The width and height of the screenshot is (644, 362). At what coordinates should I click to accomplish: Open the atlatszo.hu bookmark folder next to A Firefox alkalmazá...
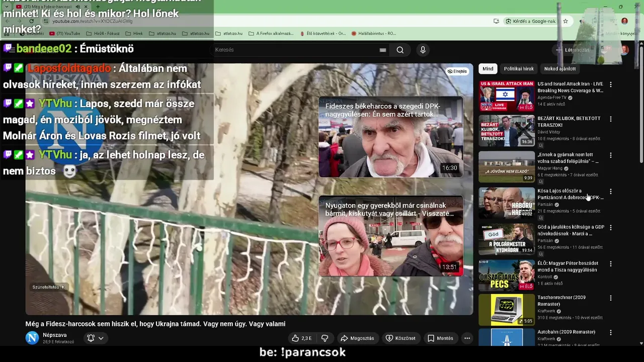229,34
